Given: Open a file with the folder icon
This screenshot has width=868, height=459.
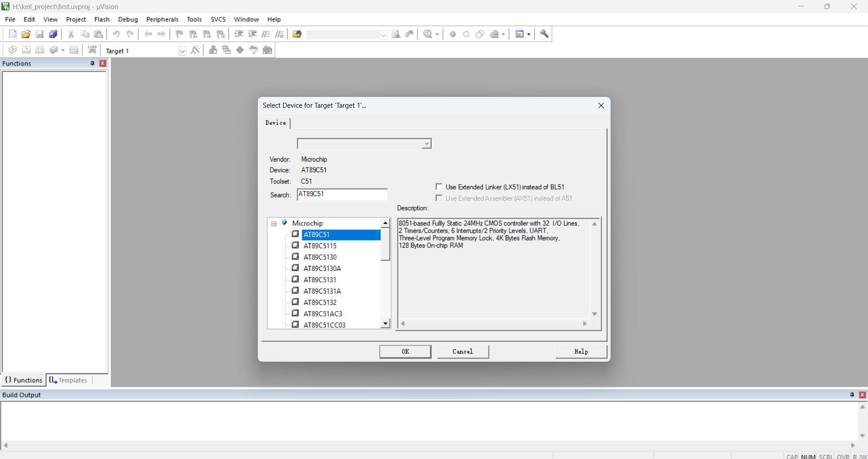Looking at the screenshot, I should 26,34.
